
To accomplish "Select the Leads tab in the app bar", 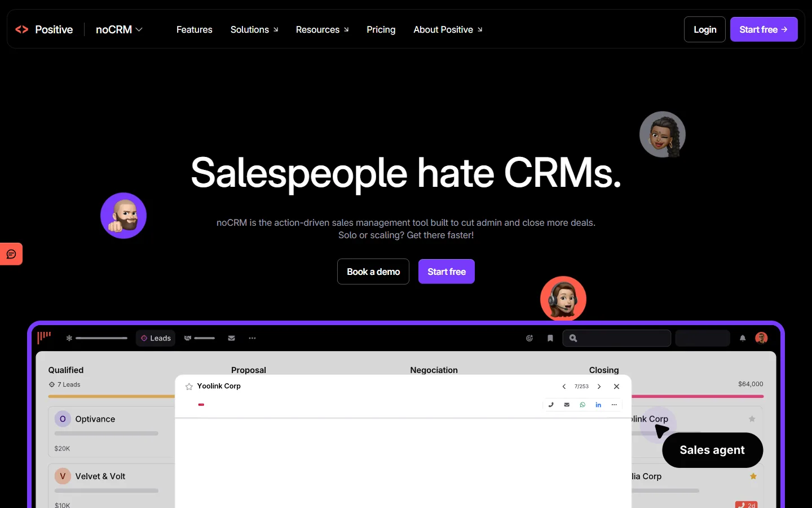I will tap(156, 338).
